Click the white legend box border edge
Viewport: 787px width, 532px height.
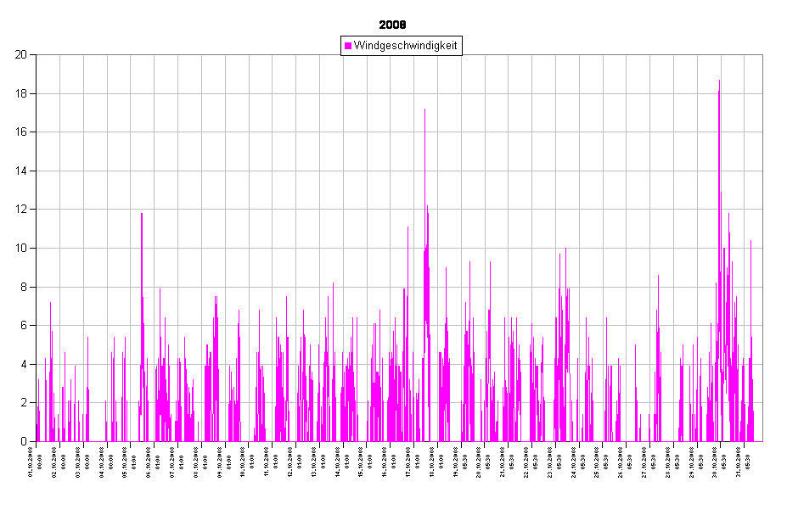click(342, 46)
